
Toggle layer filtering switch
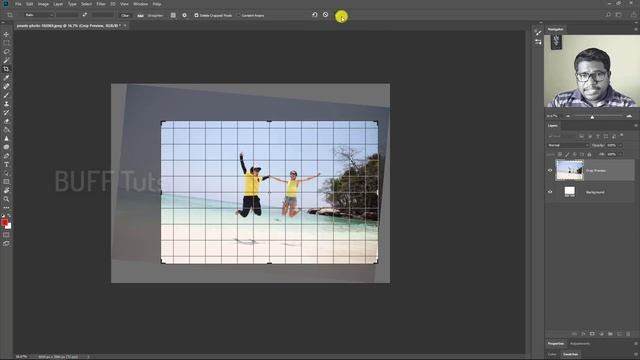[x=622, y=135]
